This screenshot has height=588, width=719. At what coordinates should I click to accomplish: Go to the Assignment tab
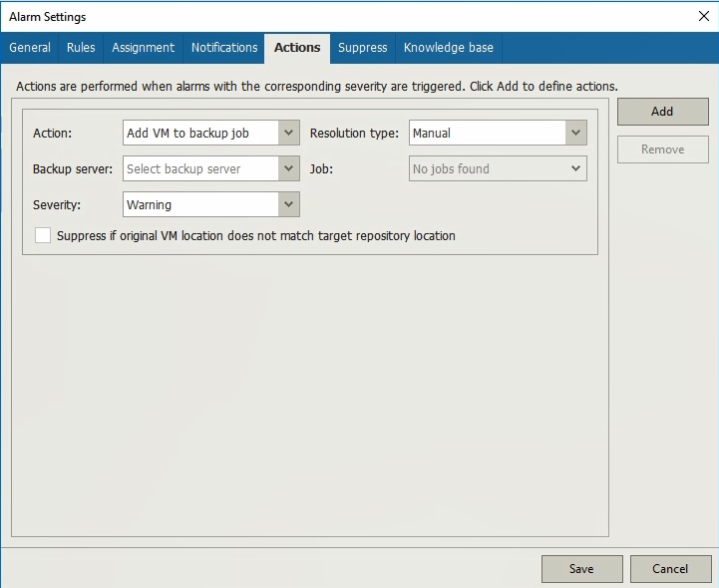coord(143,48)
